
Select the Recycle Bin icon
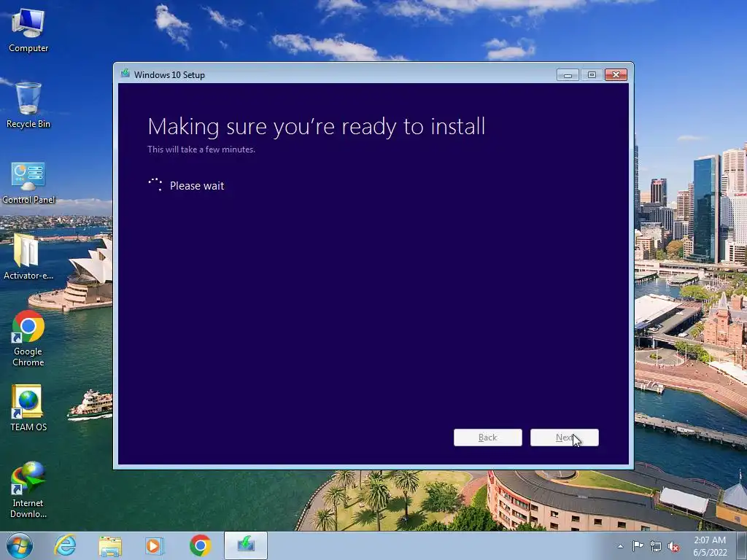pos(28,105)
